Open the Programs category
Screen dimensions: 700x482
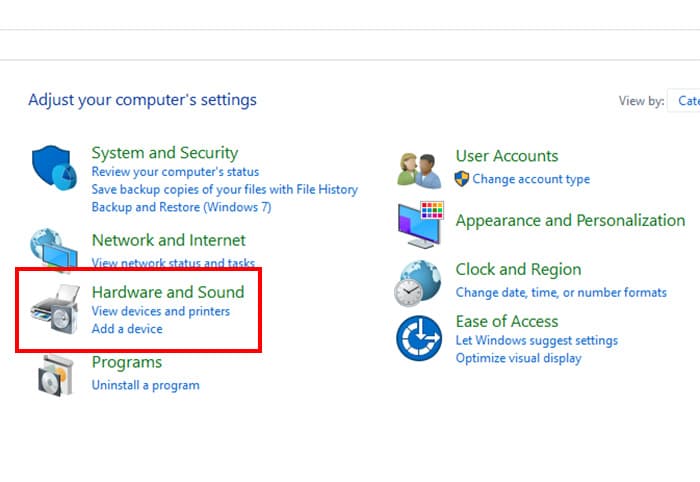coord(127,362)
